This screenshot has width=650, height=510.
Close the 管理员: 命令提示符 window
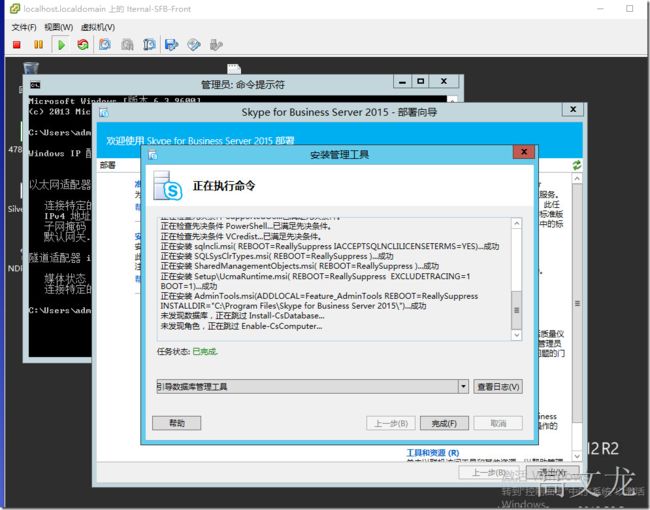(444, 82)
